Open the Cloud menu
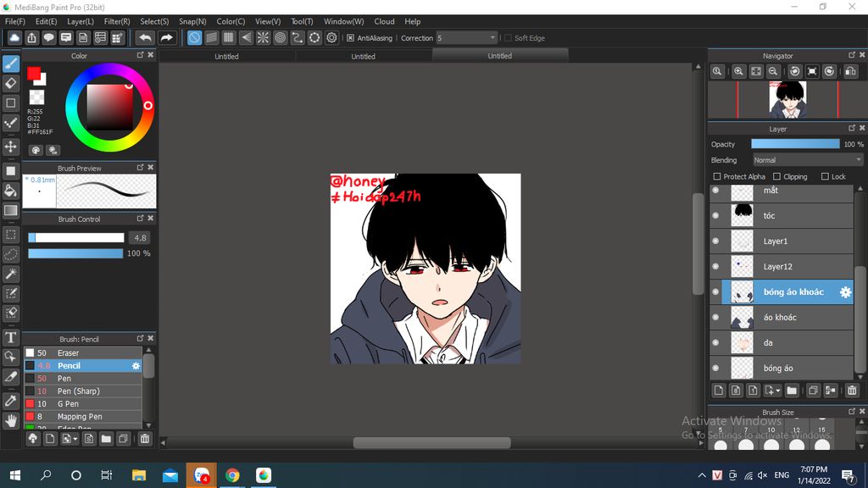This screenshot has width=868, height=488. pyautogui.click(x=384, y=21)
